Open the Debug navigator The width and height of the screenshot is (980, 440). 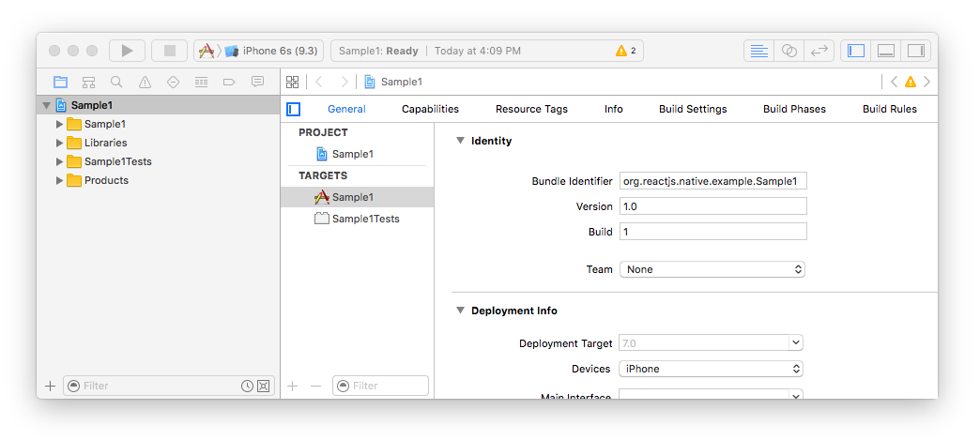pyautogui.click(x=201, y=82)
